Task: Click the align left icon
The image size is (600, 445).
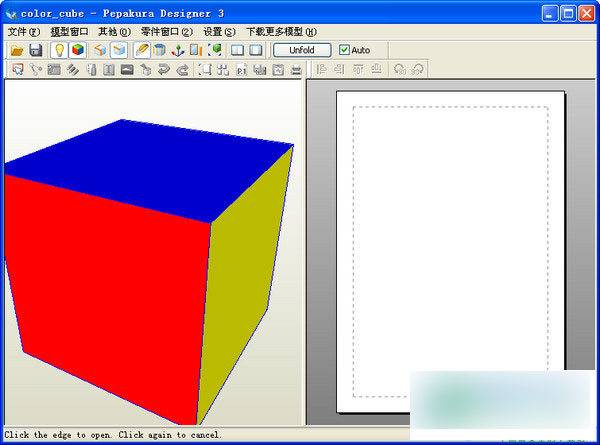Action: (321, 69)
